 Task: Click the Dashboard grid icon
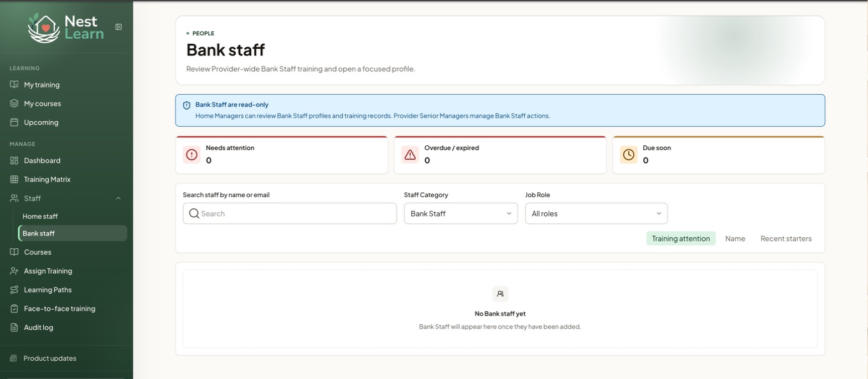[x=14, y=161]
